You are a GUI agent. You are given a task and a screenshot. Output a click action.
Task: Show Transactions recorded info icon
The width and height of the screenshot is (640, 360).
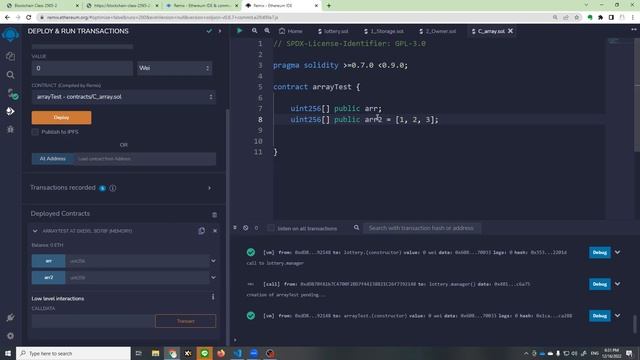113,188
